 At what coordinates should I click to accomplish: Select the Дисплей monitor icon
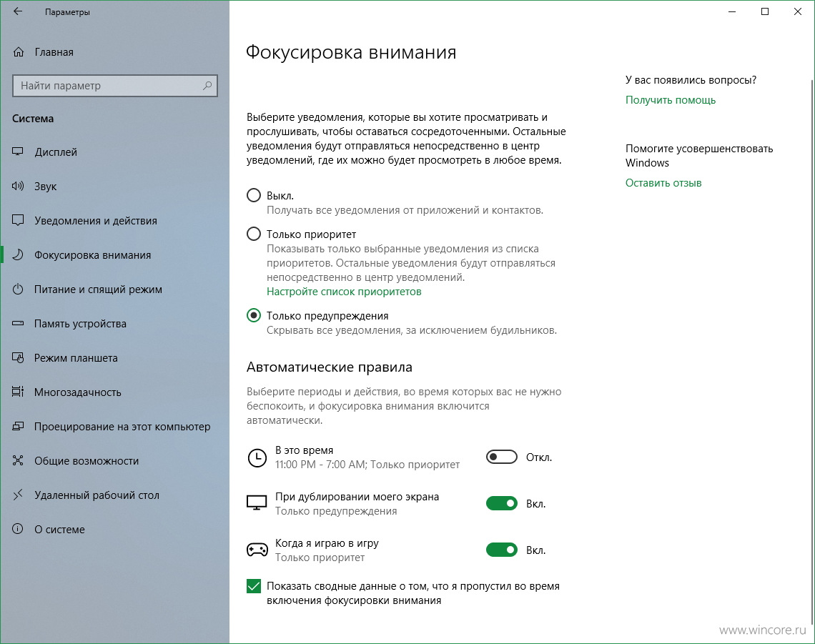(18, 152)
